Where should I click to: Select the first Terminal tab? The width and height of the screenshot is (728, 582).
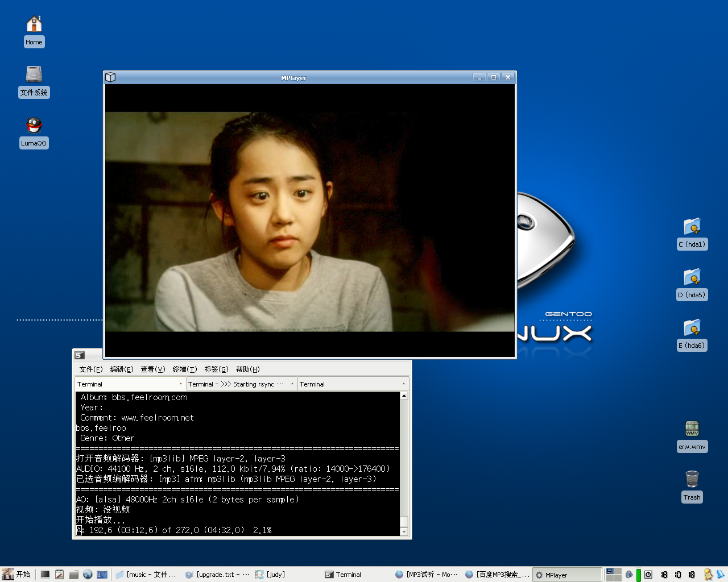130,384
